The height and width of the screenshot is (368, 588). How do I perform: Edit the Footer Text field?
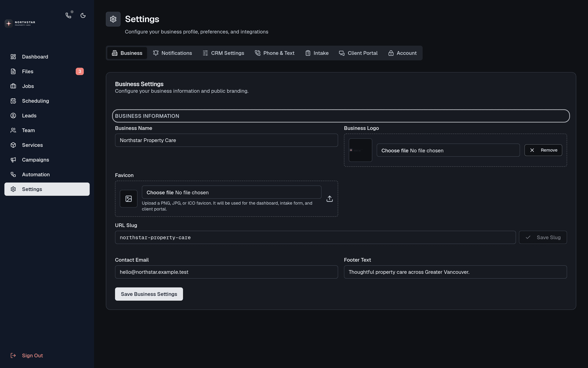click(455, 272)
